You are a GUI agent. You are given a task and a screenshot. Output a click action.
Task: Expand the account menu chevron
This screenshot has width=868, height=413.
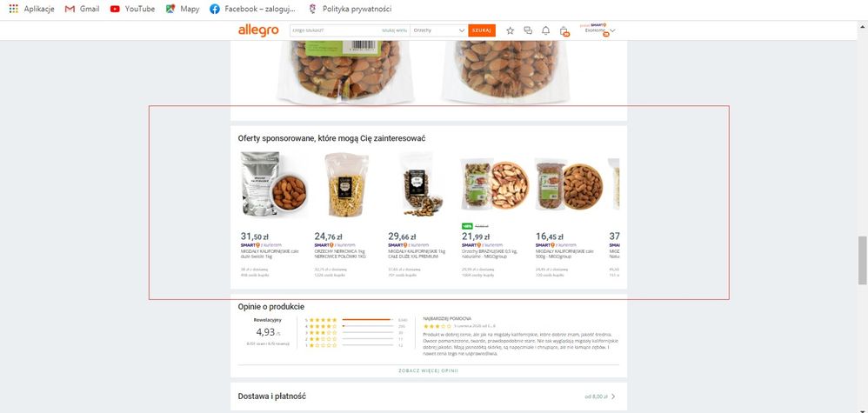(612, 30)
